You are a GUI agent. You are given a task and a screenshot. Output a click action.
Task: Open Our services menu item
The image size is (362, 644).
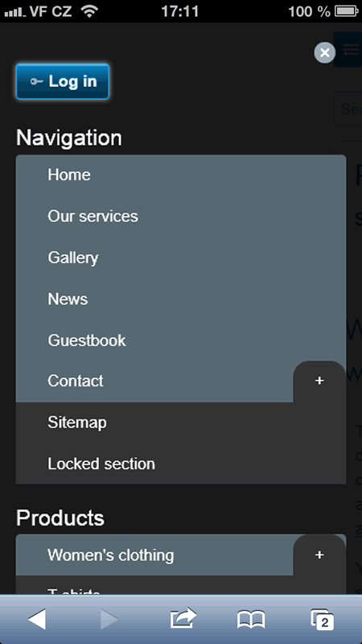(180, 217)
